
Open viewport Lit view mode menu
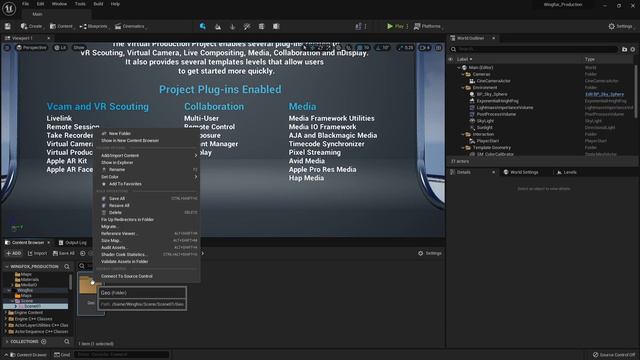point(60,48)
